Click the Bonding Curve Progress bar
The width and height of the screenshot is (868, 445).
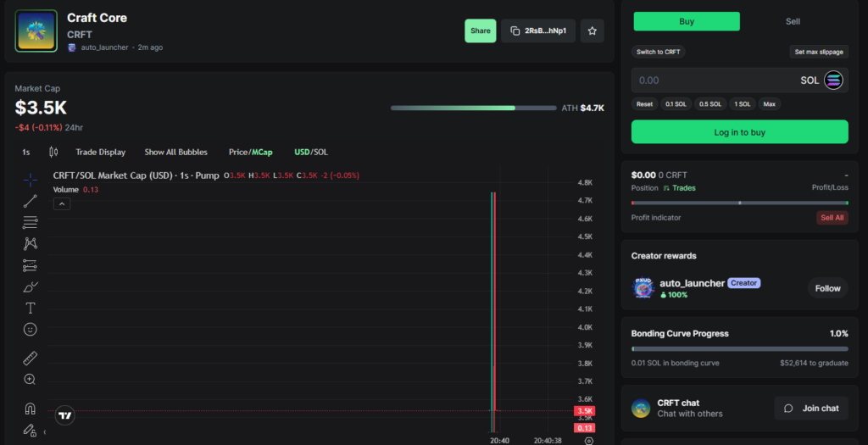coord(739,348)
